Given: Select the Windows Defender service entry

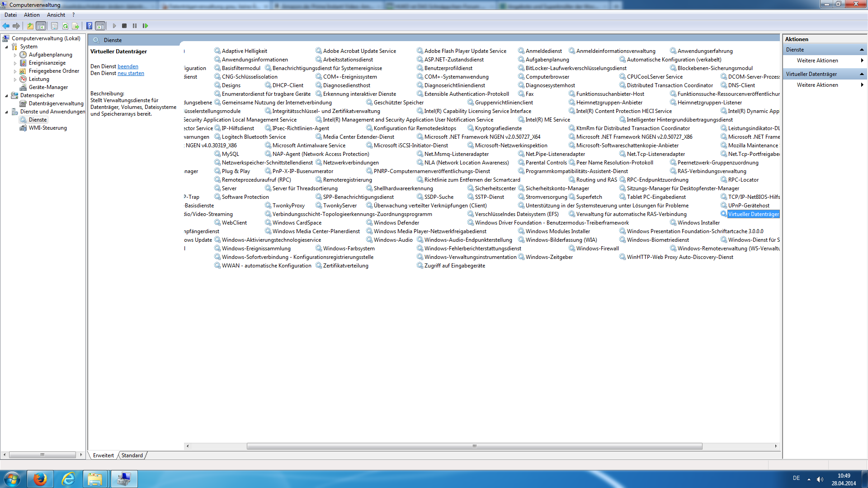Looking at the screenshot, I should pyautogui.click(x=396, y=223).
